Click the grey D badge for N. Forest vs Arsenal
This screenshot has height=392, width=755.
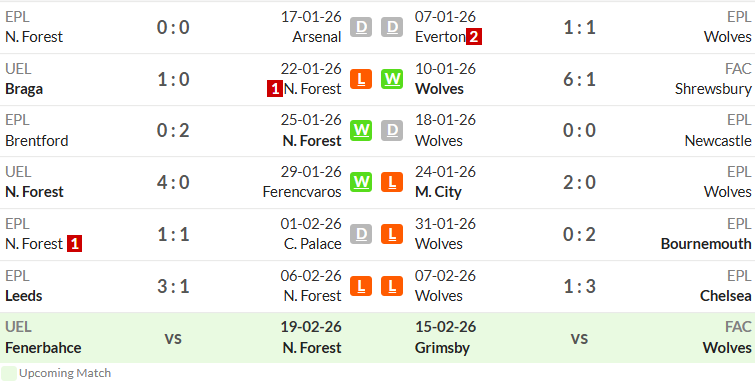pos(361,27)
